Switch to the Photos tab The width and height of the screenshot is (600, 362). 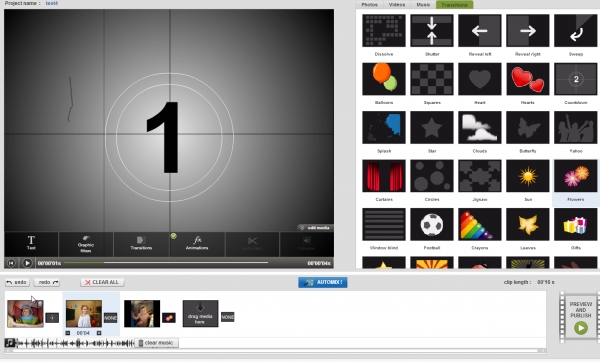[x=370, y=5]
